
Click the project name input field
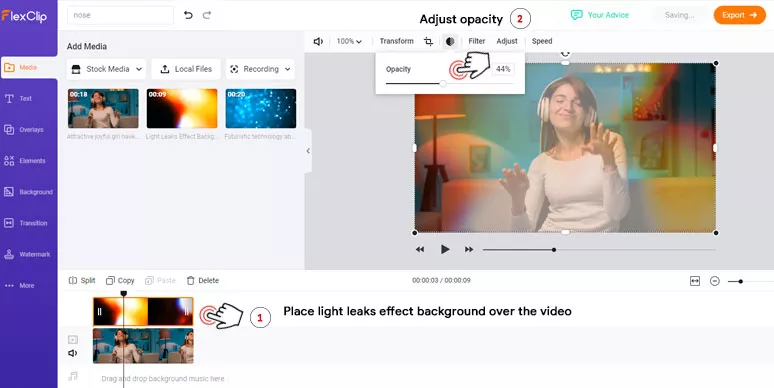coord(120,15)
